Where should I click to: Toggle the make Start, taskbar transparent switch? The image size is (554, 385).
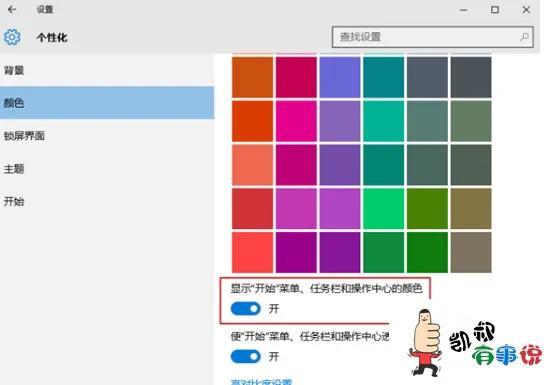click(246, 356)
